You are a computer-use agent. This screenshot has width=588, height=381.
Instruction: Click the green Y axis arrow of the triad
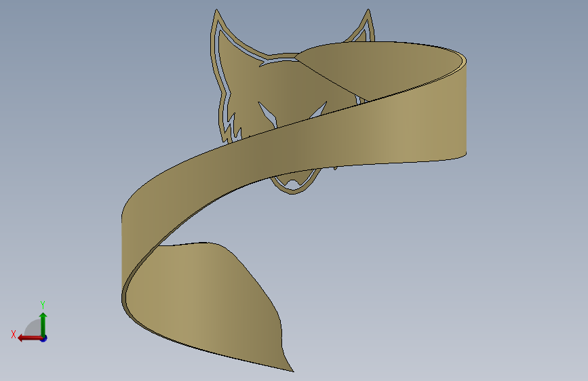point(43,325)
